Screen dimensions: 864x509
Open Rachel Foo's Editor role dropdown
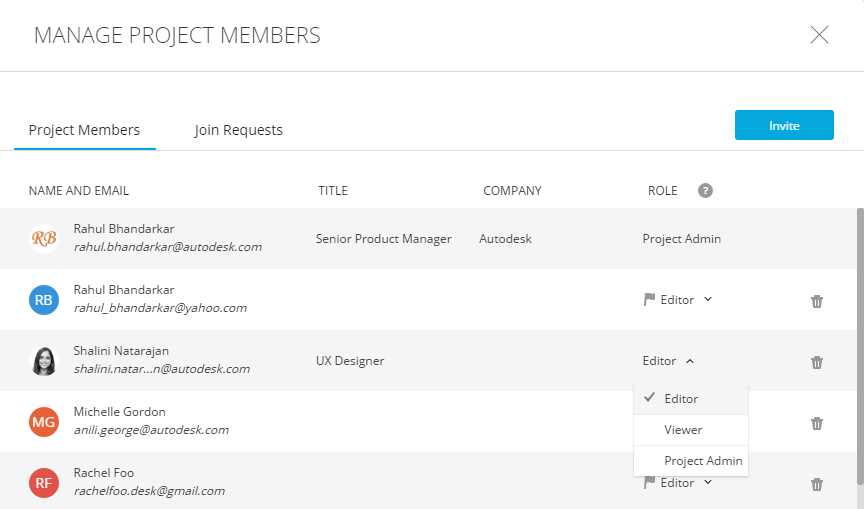(678, 483)
